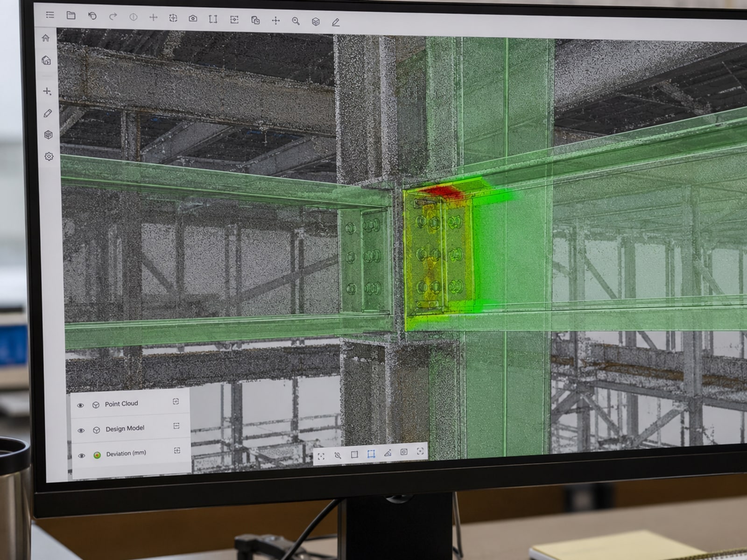
Task: Click the home icon in left sidebar
Action: [45, 38]
